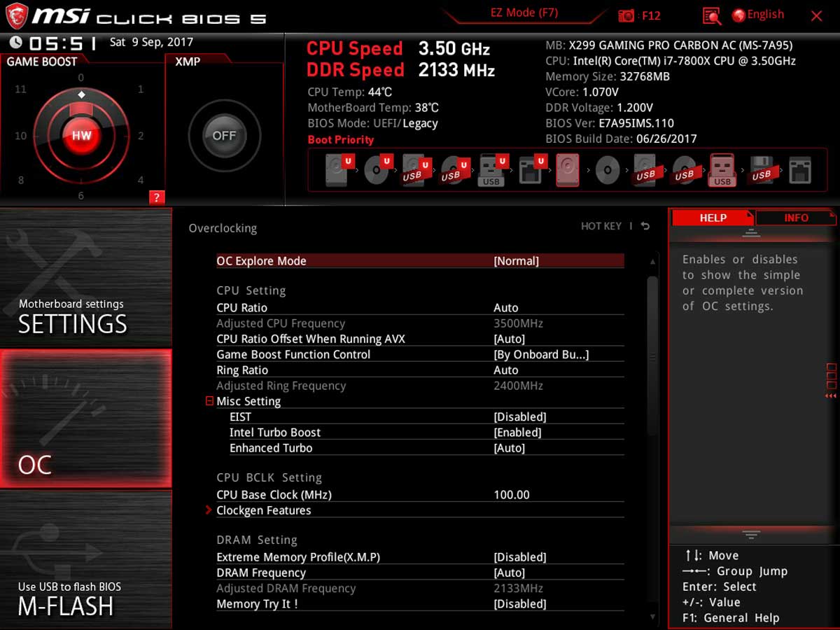Viewport: 840px width, 630px height.
Task: Click the Adjusted DRAM Frequency 2133MHz row
Action: (x=420, y=588)
